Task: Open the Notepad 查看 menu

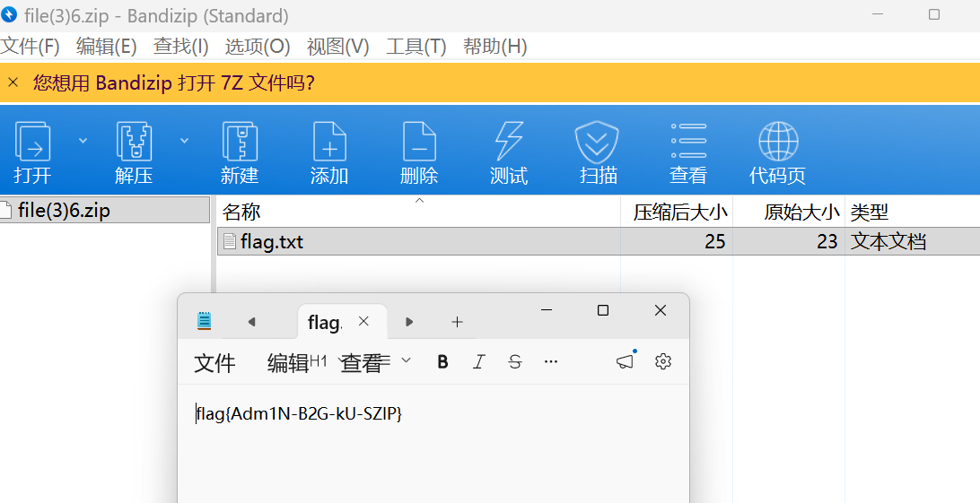Action: [361, 362]
